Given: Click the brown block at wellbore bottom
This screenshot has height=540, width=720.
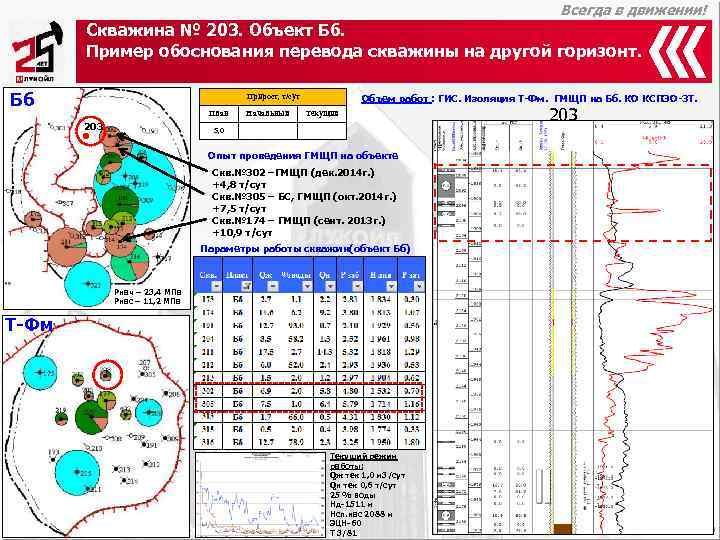Looking at the screenshot, I should (562, 529).
